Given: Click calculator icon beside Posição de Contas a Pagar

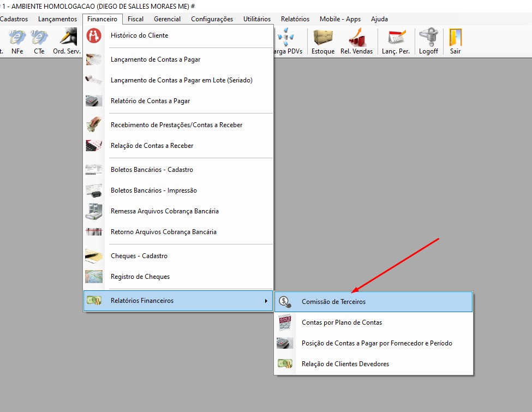Looking at the screenshot, I should [285, 343].
